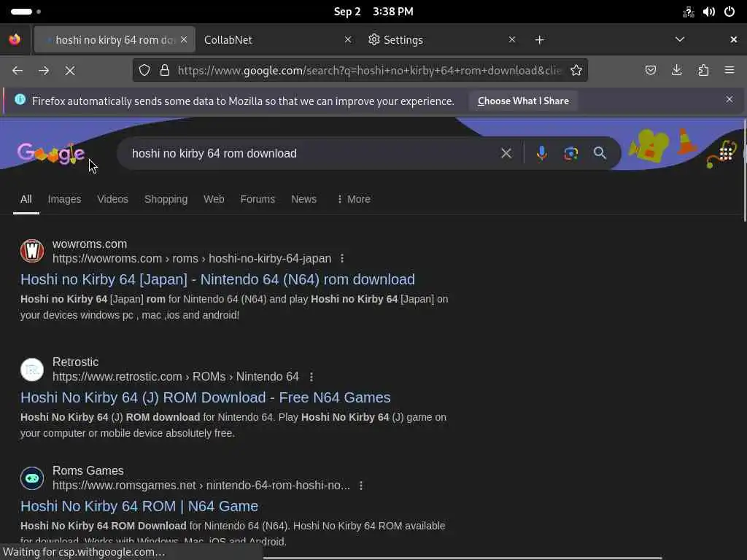Open Hoshi No Kirby 64 ROM | N64 link
The height and width of the screenshot is (560, 747).
point(139,506)
